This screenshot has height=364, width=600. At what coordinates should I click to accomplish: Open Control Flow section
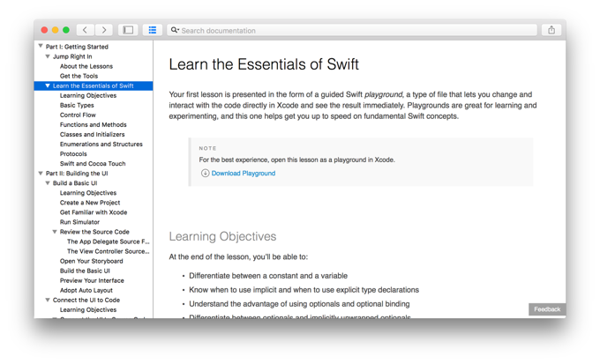[x=78, y=115]
